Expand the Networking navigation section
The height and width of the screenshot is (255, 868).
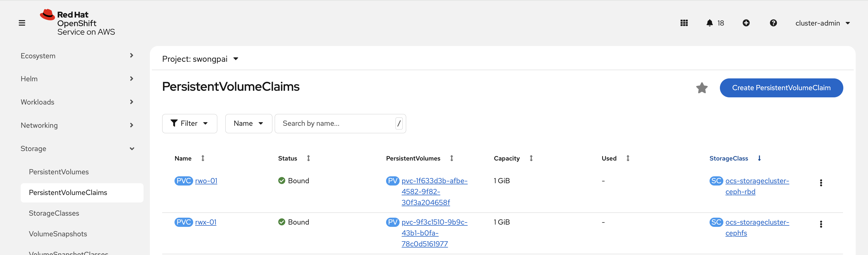[77, 125]
